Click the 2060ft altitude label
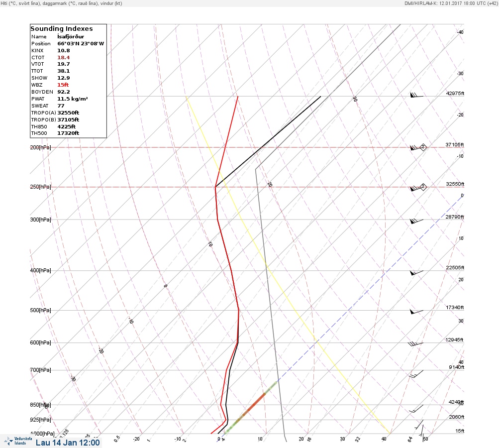This screenshot has height=448, width=499. [x=456, y=417]
